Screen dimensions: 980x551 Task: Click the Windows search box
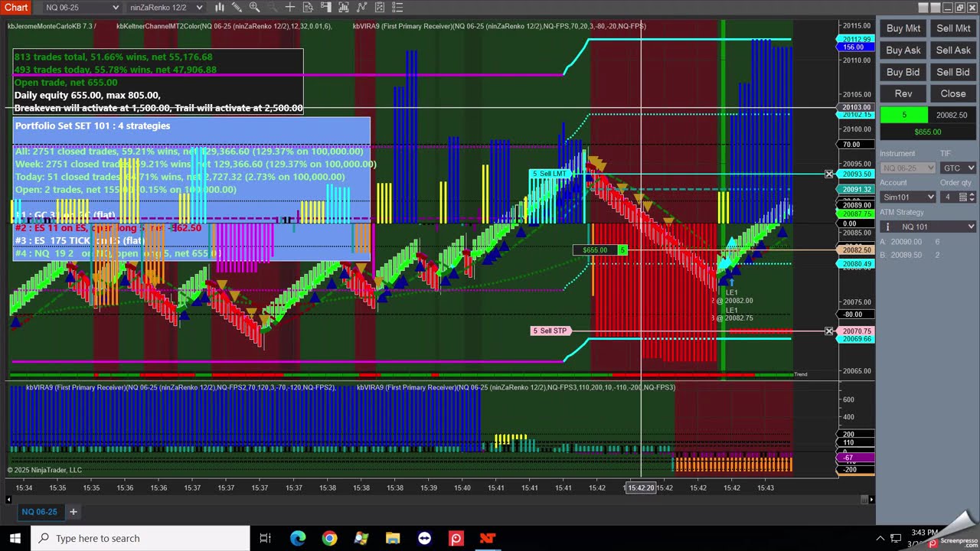140,538
